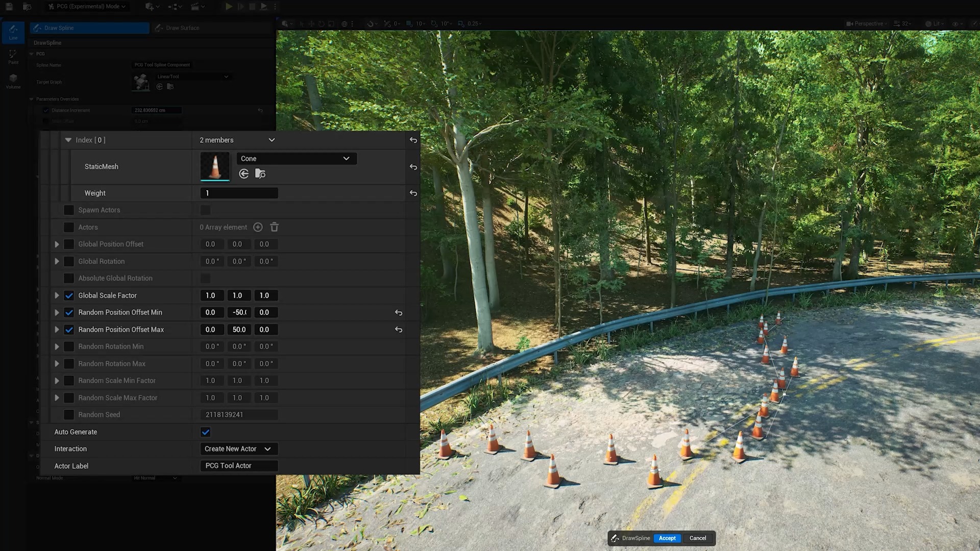
Task: Select the Volume mode in left sidebar
Action: point(13,81)
